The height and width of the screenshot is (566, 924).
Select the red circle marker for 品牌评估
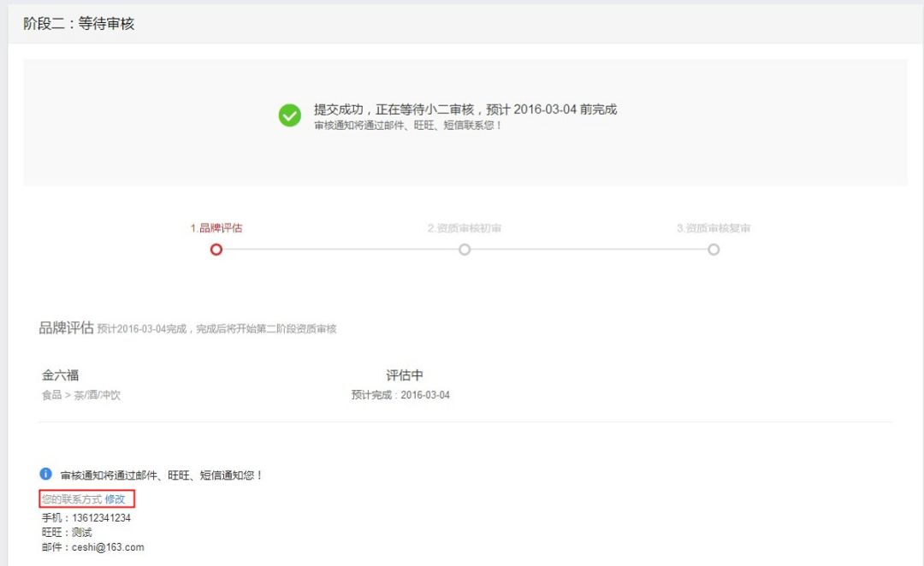point(216,250)
